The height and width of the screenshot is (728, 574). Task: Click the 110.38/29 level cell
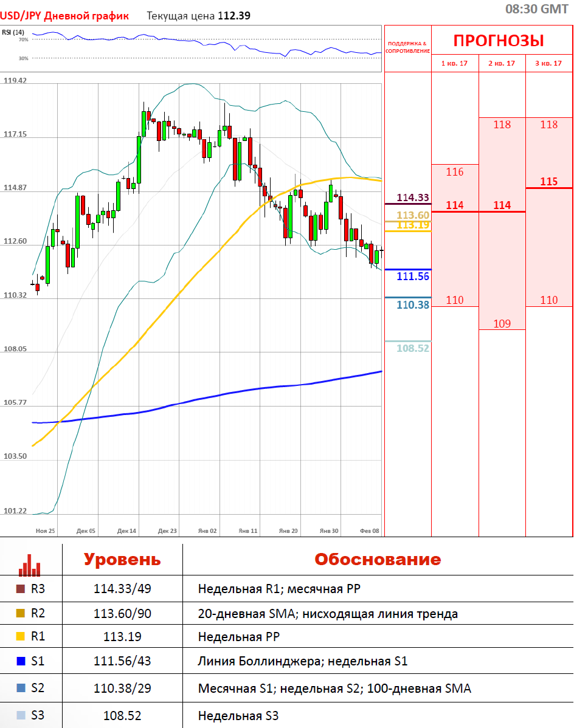(x=123, y=688)
